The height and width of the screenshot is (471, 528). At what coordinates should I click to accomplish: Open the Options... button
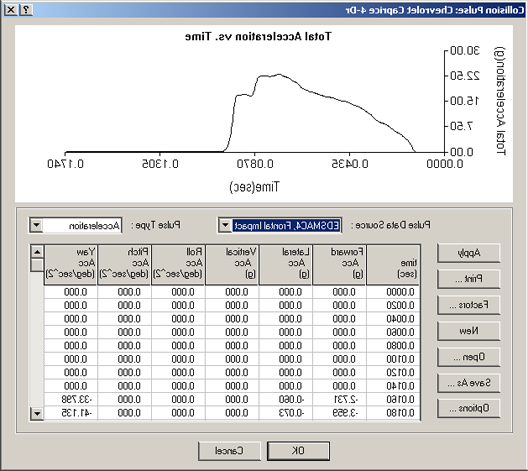[x=468, y=409]
